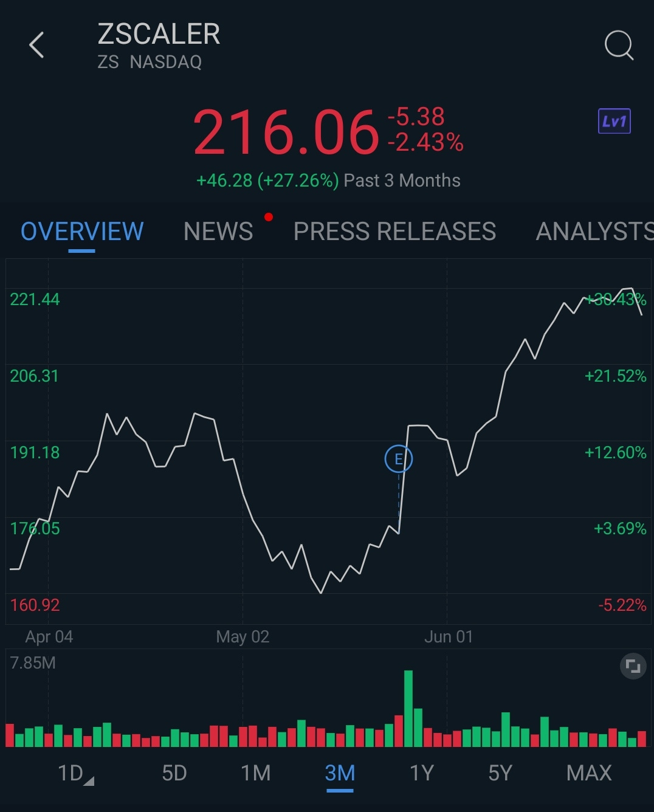Tap the 206.31 price axis label
654x812 pixels.
35,376
